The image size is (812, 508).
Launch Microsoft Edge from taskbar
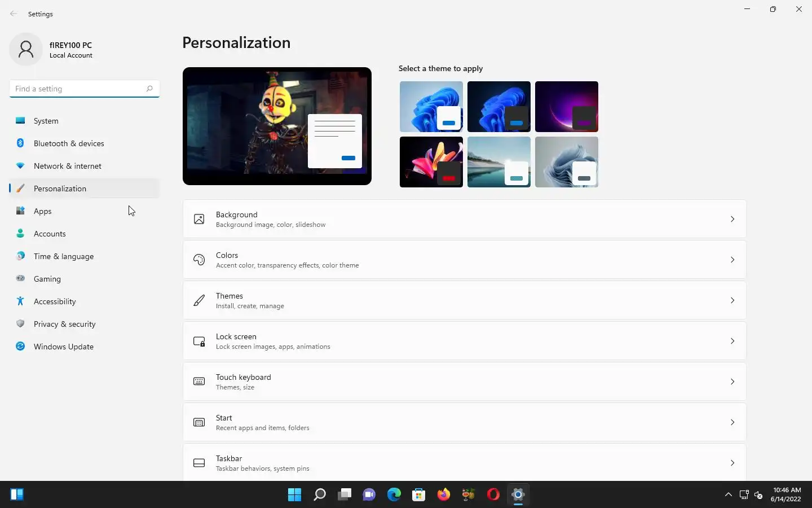point(394,495)
